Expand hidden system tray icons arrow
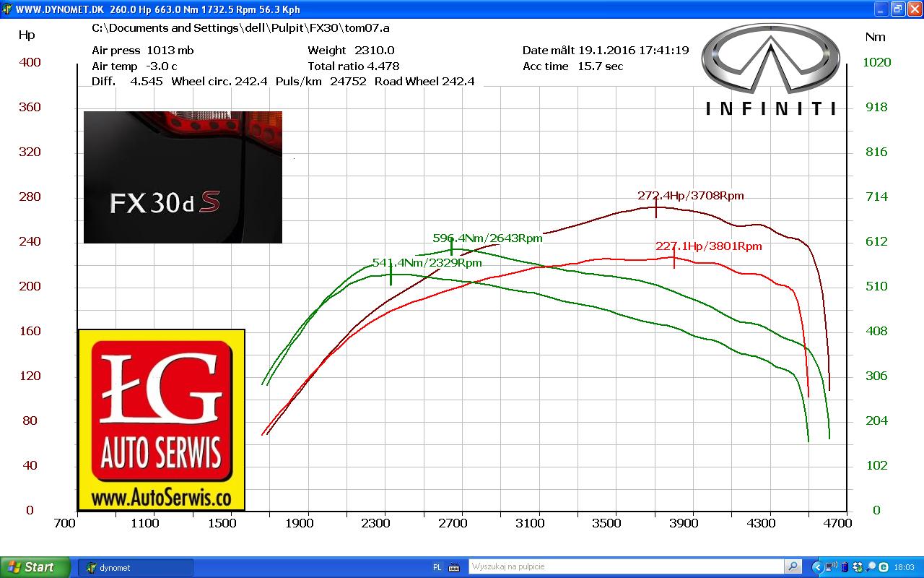 [x=817, y=567]
